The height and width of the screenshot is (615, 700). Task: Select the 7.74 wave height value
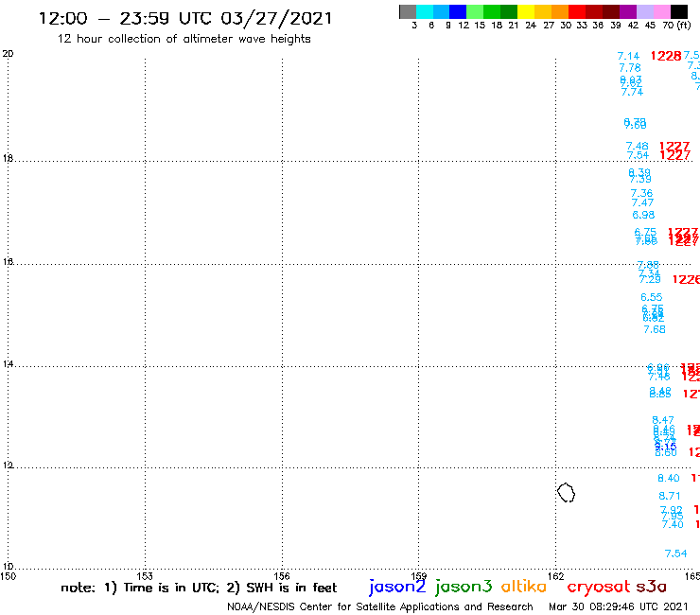632,92
